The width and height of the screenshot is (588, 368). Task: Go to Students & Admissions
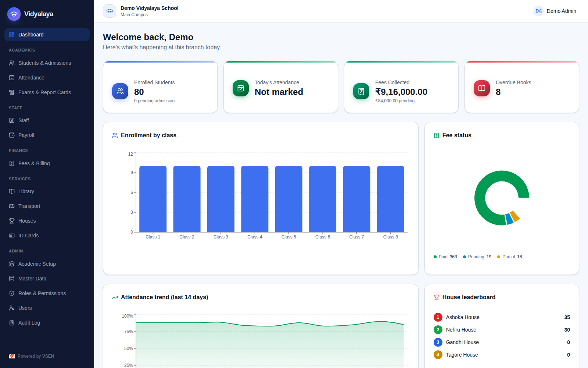[x=47, y=63]
